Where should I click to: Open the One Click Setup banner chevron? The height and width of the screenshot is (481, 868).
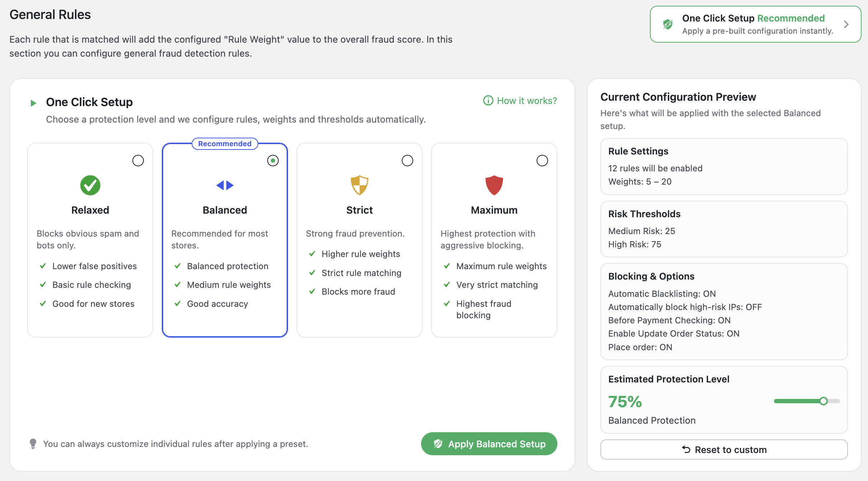tap(846, 24)
